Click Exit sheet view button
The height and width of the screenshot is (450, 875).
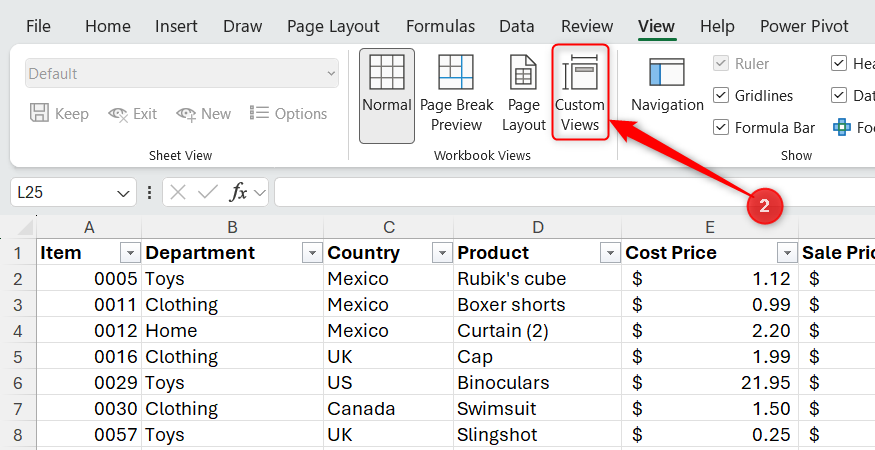tap(133, 114)
